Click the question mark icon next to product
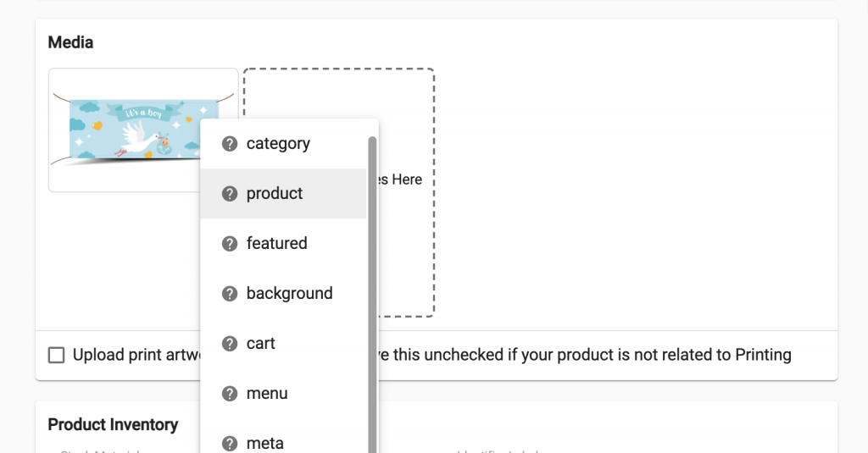868x453 pixels. (230, 194)
